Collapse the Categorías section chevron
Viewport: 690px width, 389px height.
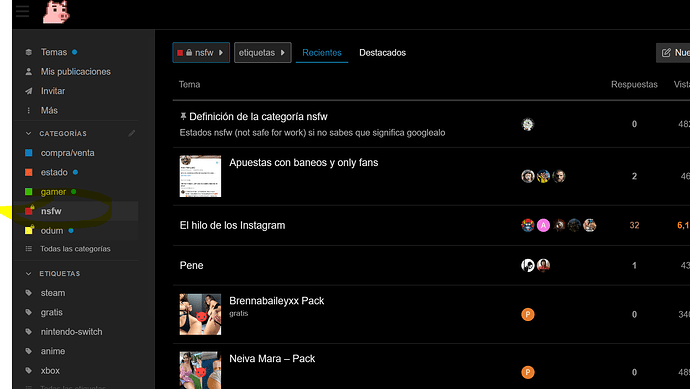(x=29, y=133)
